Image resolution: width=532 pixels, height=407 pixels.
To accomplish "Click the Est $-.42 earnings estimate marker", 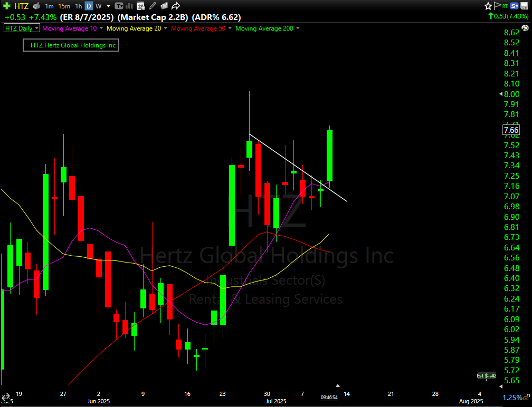I will 487,375.
